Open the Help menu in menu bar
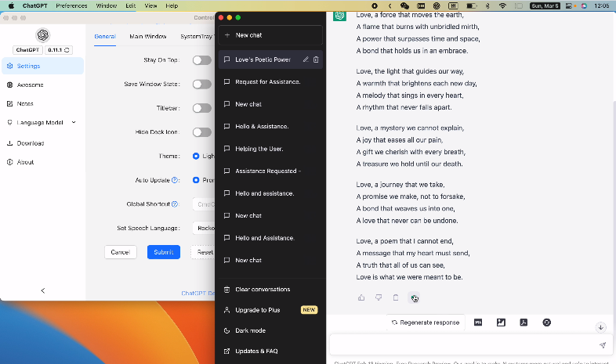 [172, 5]
